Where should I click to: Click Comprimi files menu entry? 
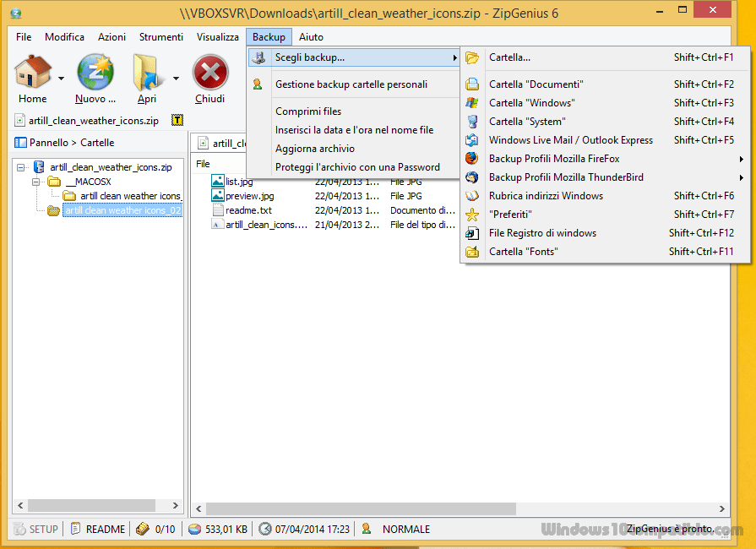(x=308, y=111)
